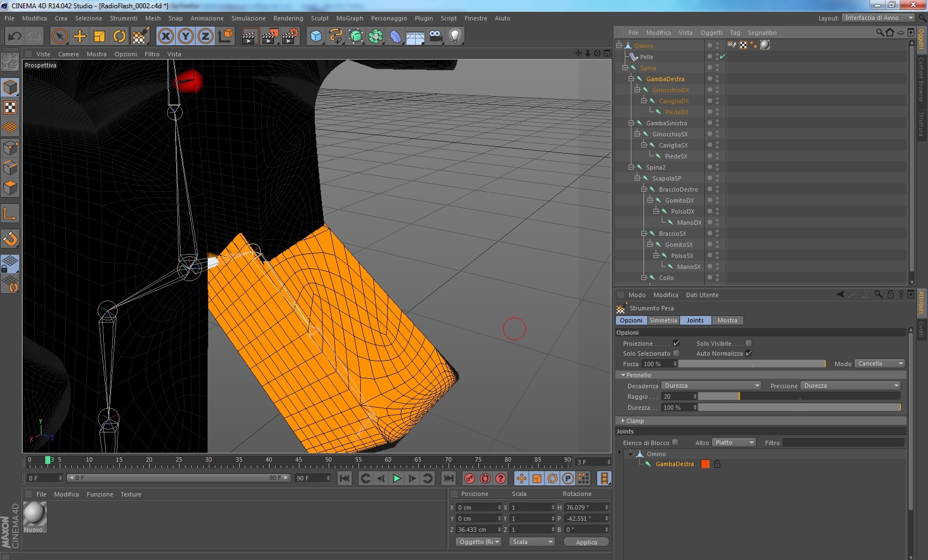928x560 pixels.
Task: Click the camera object icon
Action: (435, 36)
